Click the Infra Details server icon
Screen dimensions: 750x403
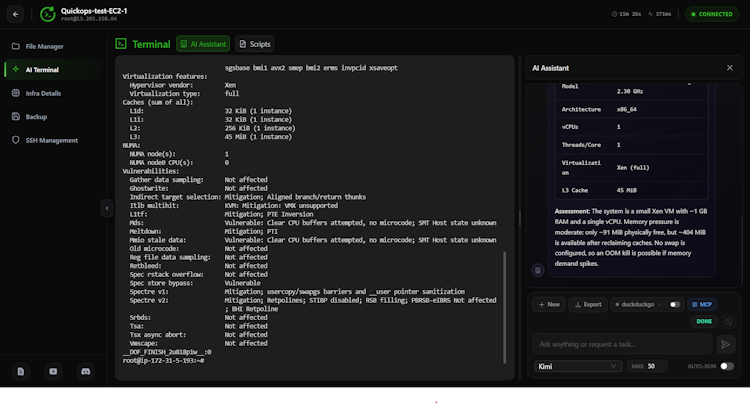pos(16,93)
